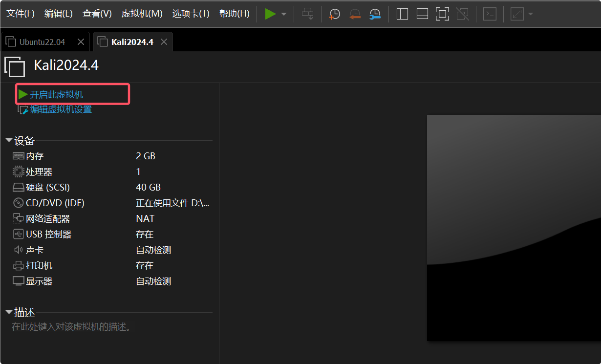This screenshot has height=364, width=601.
Task: Open the stretch display dropdown arrow
Action: click(x=531, y=14)
